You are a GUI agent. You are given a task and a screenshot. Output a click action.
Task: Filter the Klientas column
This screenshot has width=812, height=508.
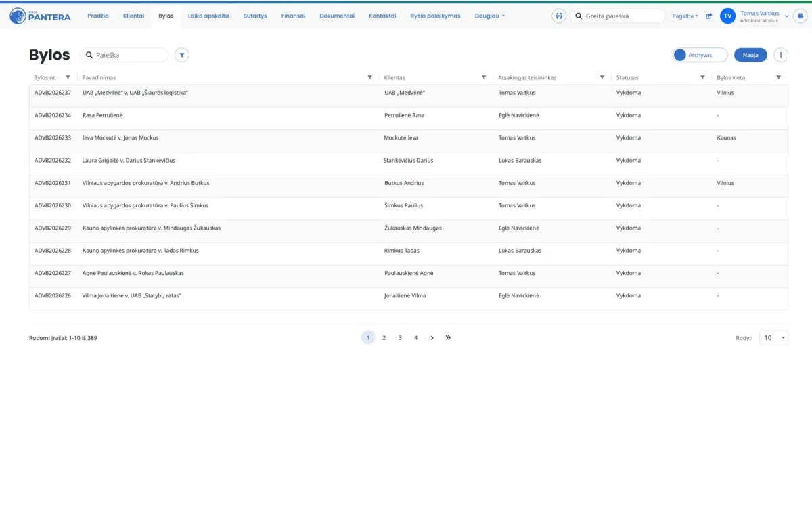coord(484,77)
